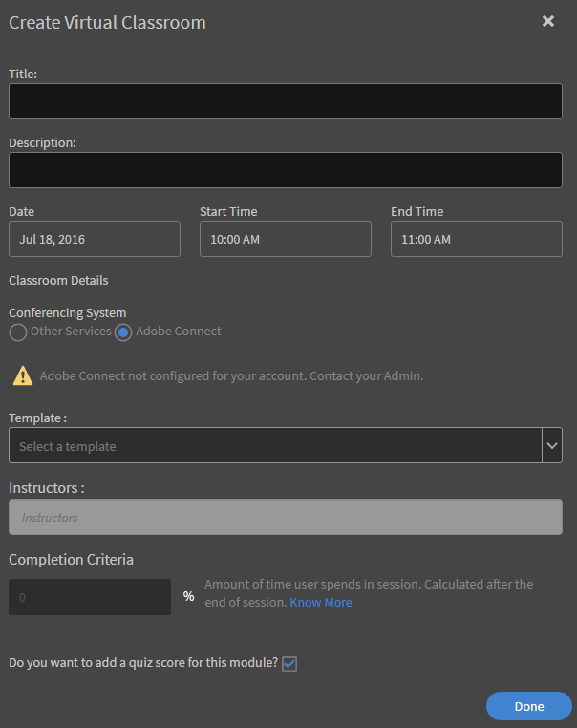Expand the Template dropdown arrow
This screenshot has height=728, width=577.
pyautogui.click(x=552, y=445)
